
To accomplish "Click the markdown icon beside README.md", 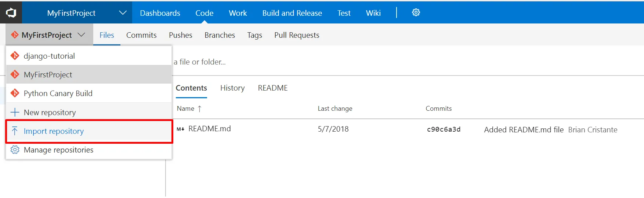I will tap(180, 129).
